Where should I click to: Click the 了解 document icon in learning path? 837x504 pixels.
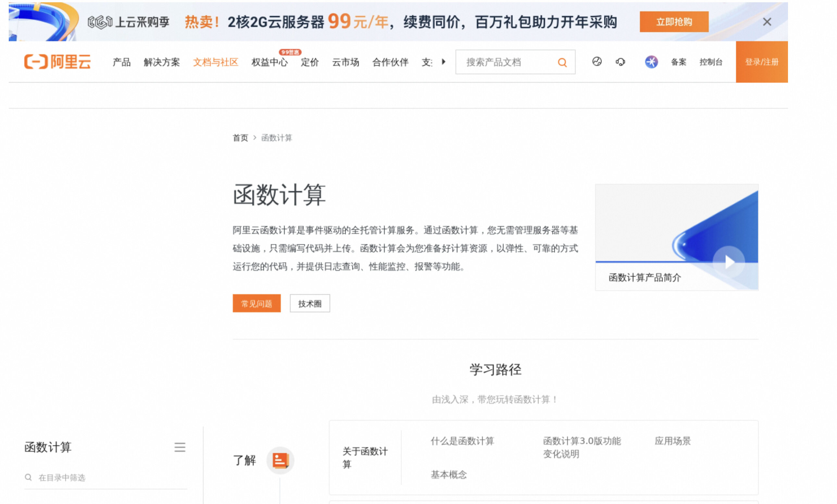click(280, 461)
